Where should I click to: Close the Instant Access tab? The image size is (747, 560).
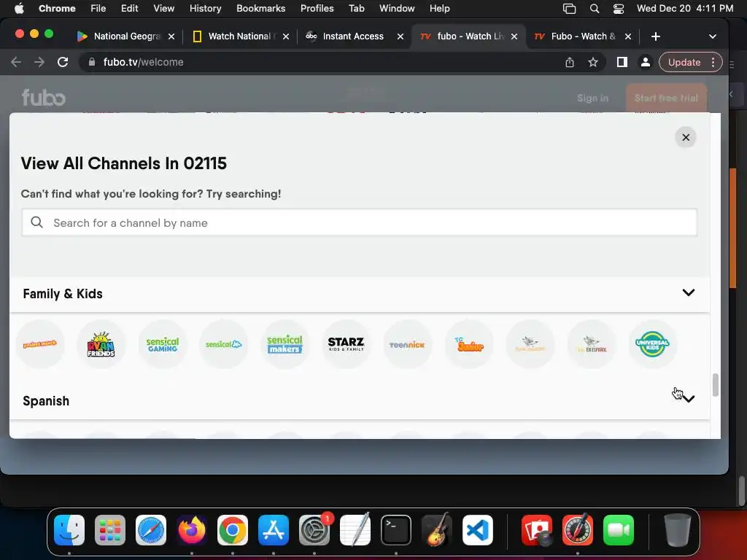click(400, 36)
